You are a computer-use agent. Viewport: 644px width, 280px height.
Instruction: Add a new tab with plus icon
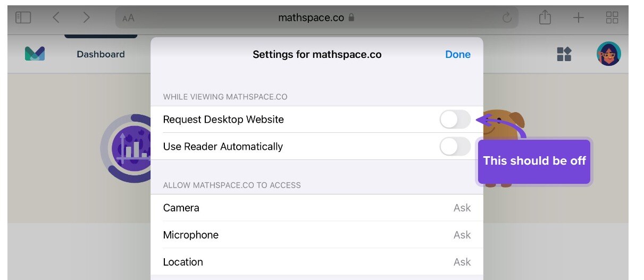tap(578, 18)
